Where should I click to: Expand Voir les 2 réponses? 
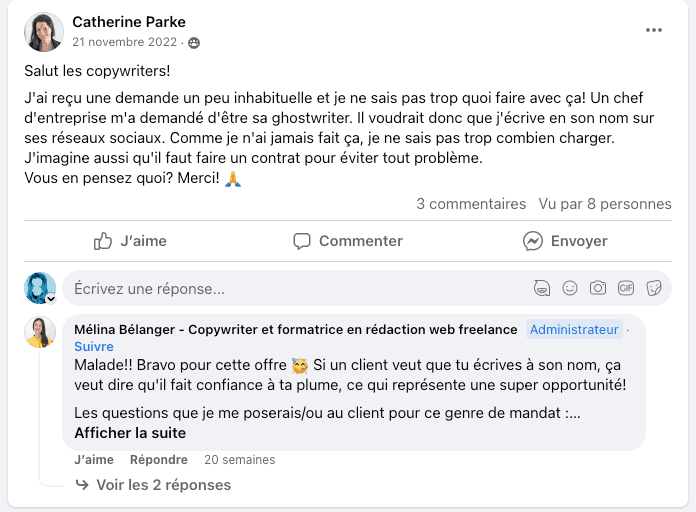[x=163, y=485]
